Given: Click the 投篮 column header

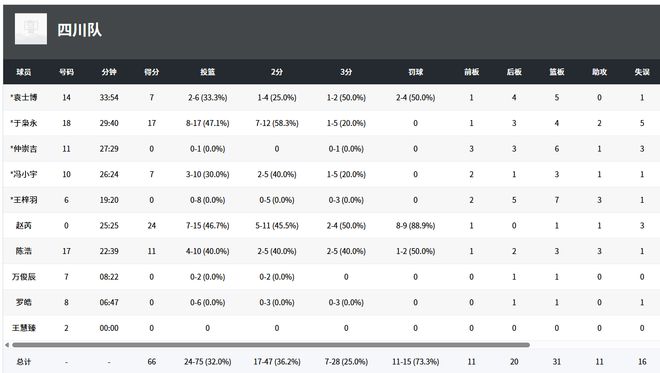Looking at the screenshot, I should 208,72.
